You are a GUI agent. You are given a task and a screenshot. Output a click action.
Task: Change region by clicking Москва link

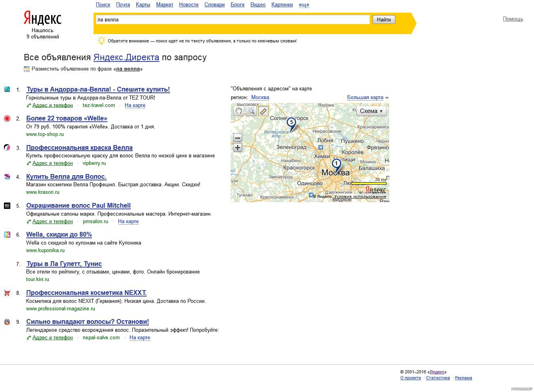coord(260,97)
